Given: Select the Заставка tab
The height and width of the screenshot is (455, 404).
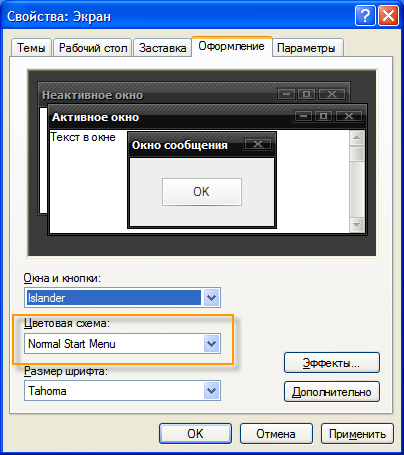Looking at the screenshot, I should point(162,48).
